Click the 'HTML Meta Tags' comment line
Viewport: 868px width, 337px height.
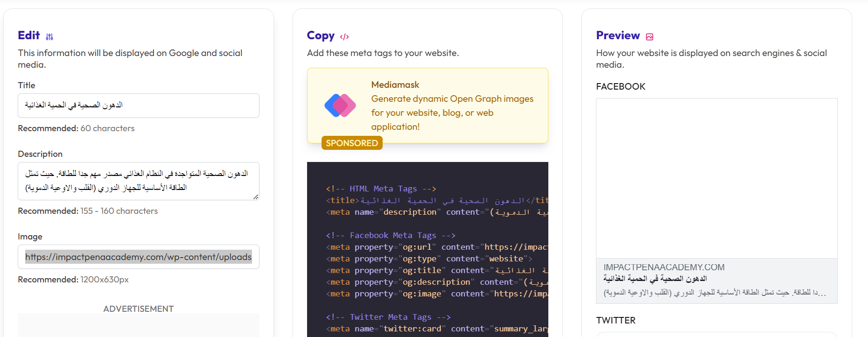pos(381,189)
